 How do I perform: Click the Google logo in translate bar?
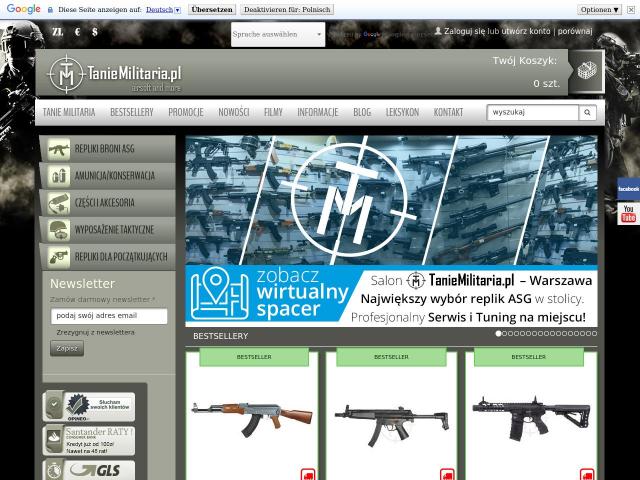(x=24, y=9)
